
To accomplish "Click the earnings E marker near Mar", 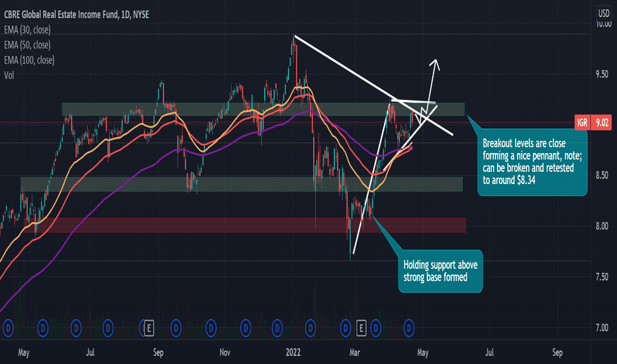I will 361,328.
